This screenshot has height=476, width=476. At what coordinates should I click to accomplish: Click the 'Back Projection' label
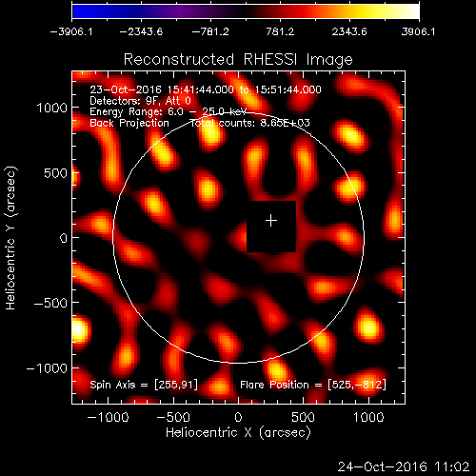[x=129, y=123]
